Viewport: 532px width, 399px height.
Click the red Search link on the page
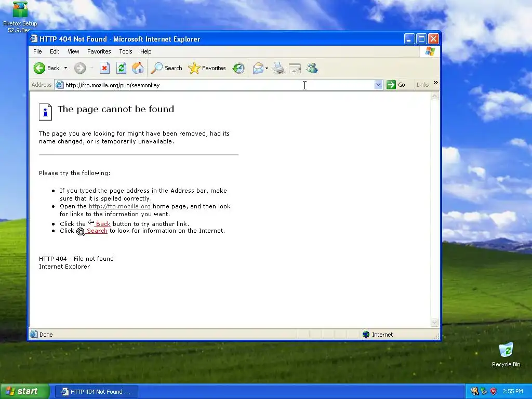97,231
